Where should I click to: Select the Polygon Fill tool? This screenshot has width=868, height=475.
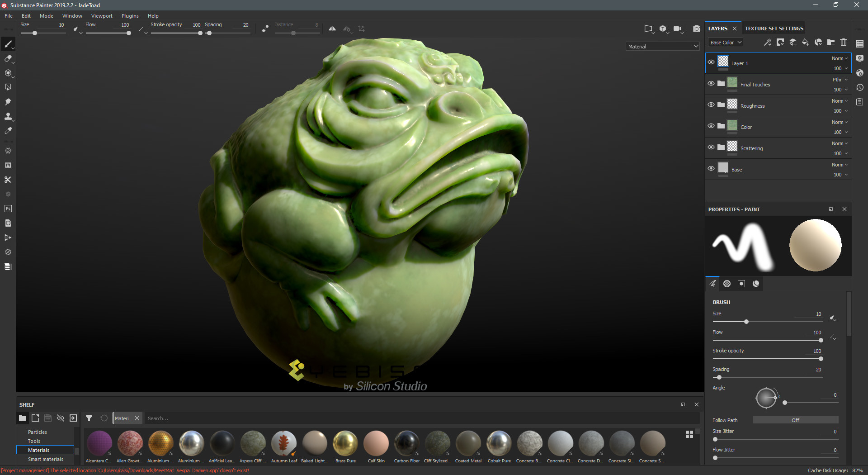coord(8,87)
